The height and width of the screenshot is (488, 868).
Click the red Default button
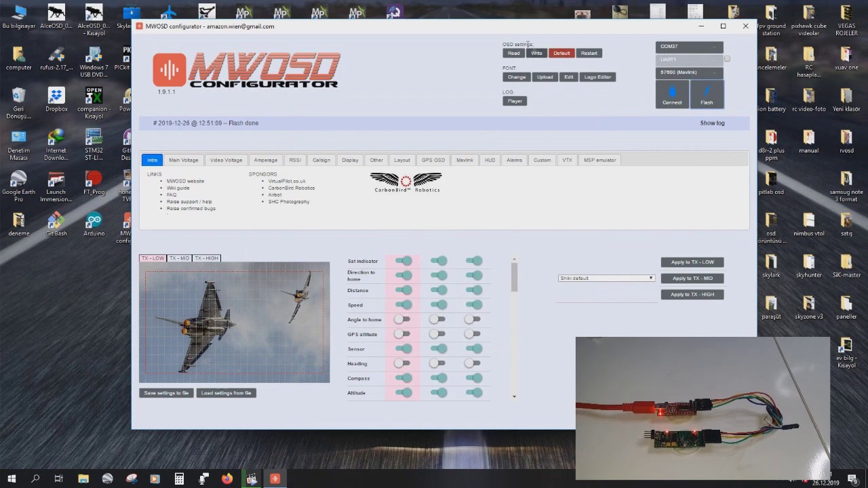[561, 53]
